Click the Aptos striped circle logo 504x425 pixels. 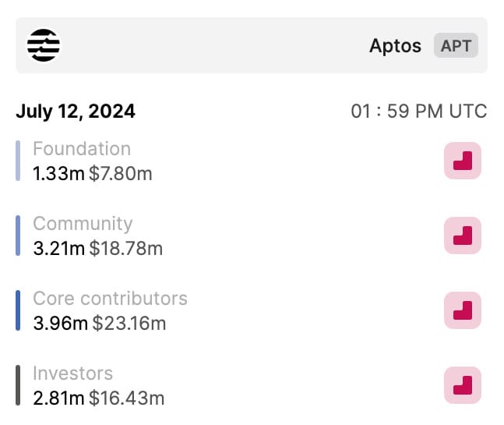point(44,45)
